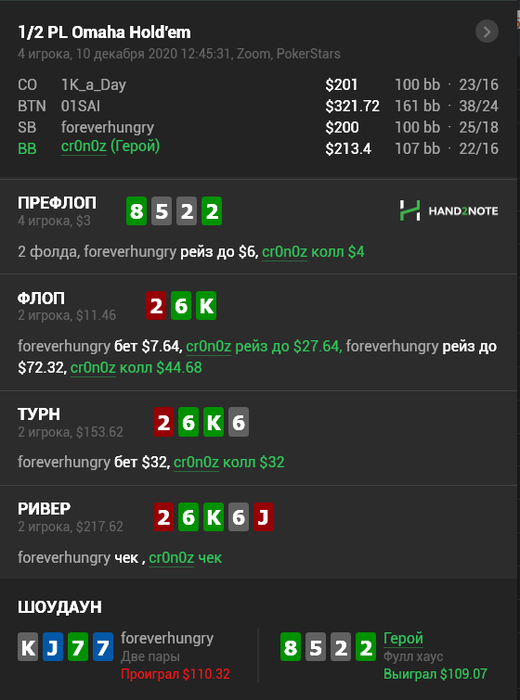Click the blue J showdown card of foreverhungry
The image size is (520, 700).
[x=53, y=647]
